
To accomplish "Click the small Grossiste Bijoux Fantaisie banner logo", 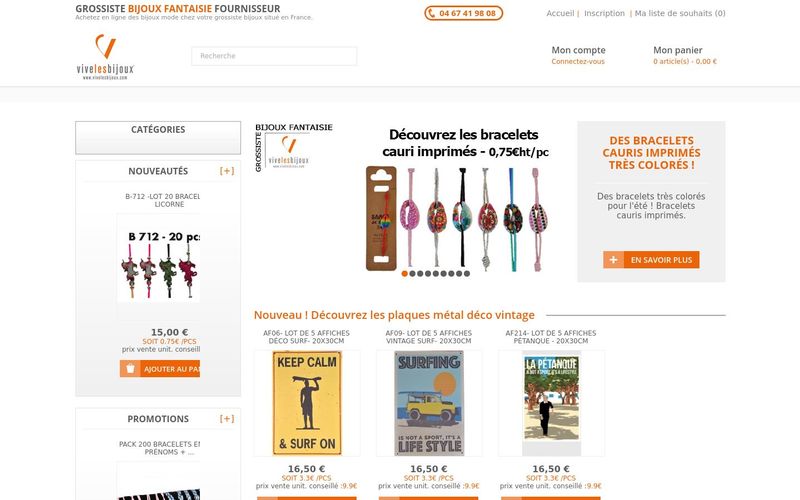I will pyautogui.click(x=293, y=146).
